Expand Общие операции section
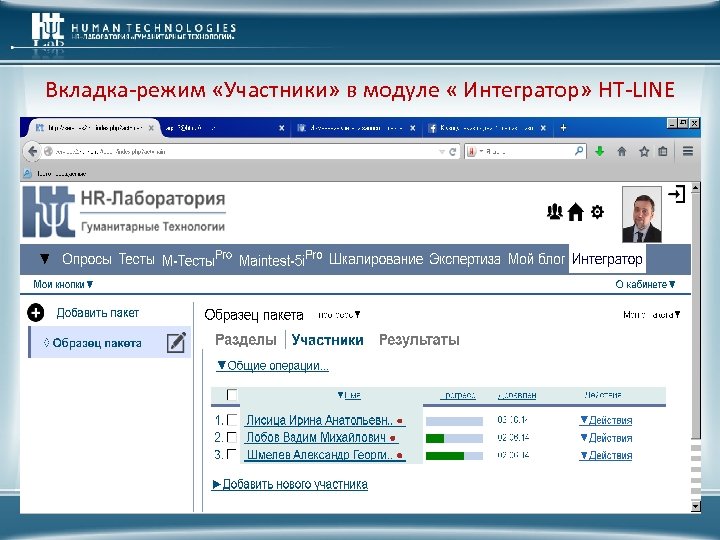This screenshot has height=540, width=720. point(273,366)
